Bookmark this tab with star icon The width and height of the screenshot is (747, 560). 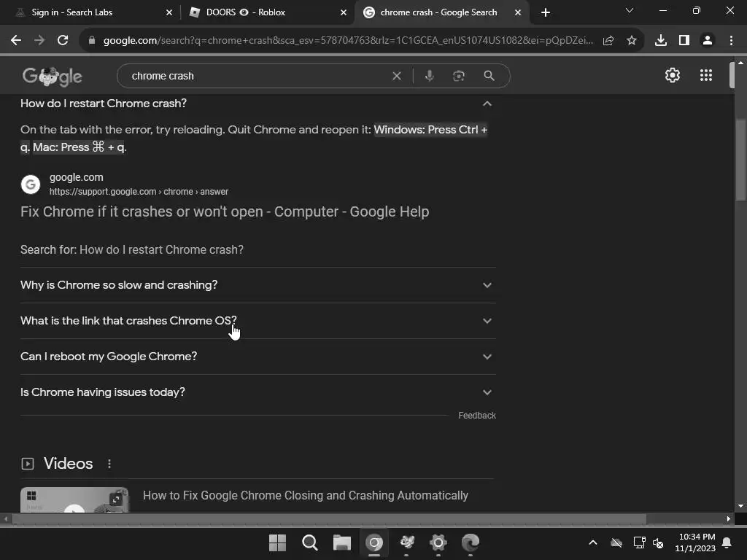[632, 41]
